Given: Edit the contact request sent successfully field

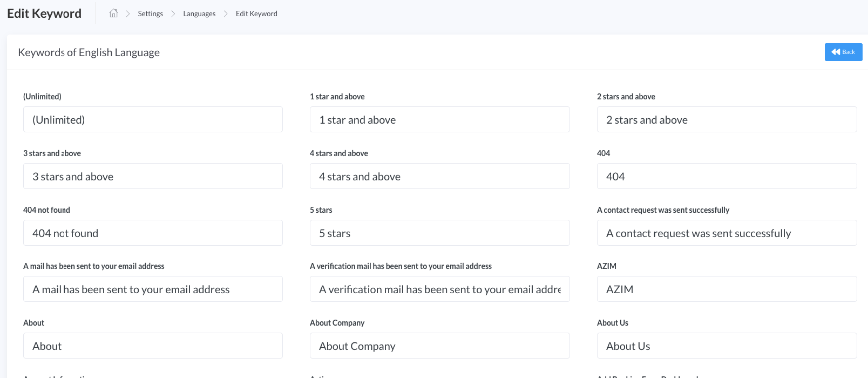Looking at the screenshot, I should pyautogui.click(x=727, y=233).
